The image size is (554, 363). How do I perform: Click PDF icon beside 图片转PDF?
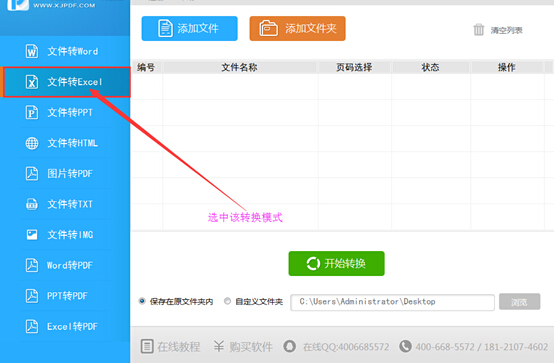pyautogui.click(x=32, y=174)
